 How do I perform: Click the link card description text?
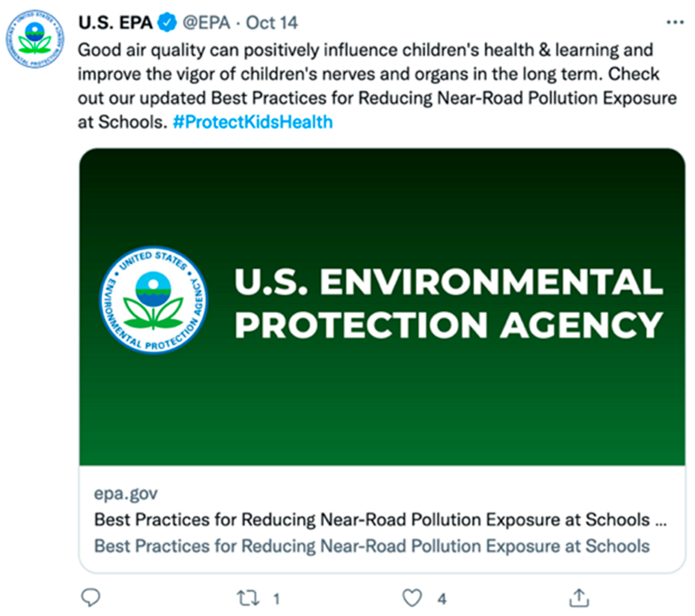click(372, 546)
